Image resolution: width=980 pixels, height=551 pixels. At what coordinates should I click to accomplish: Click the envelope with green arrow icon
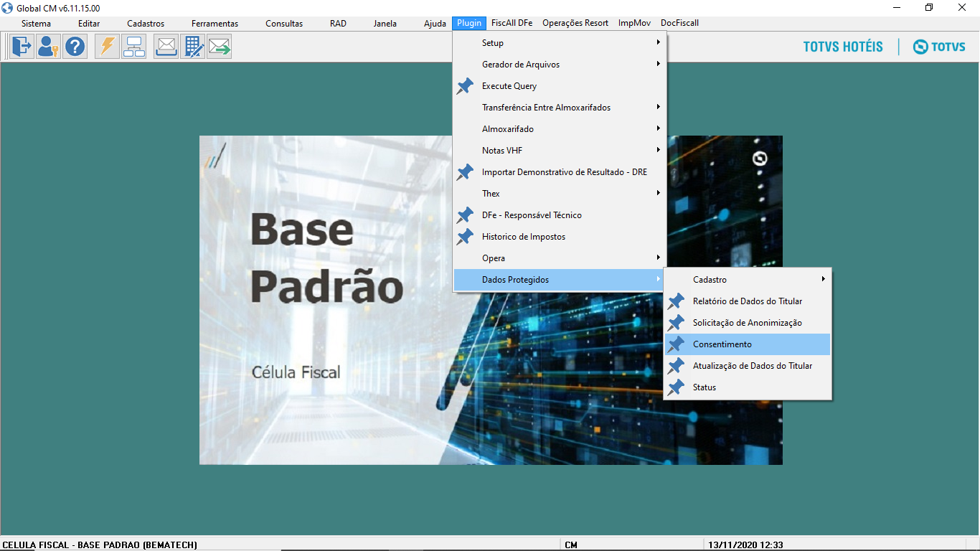click(219, 47)
